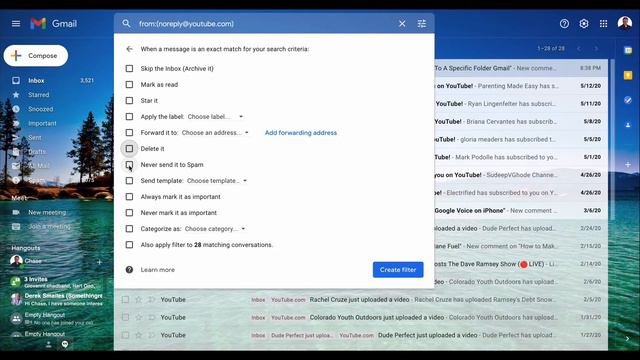640x360 pixels.
Task: Open the Google apps grid
Action: pyautogui.click(x=603, y=24)
